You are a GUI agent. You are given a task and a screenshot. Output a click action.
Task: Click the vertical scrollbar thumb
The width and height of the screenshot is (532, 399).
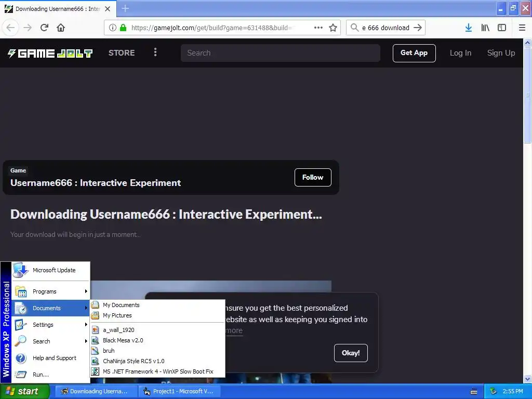click(527, 96)
